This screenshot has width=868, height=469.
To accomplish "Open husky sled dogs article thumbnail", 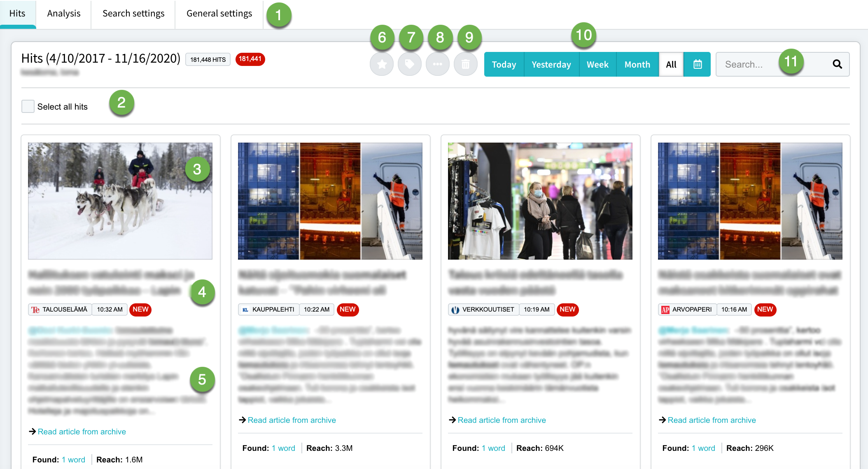I will 120,201.
